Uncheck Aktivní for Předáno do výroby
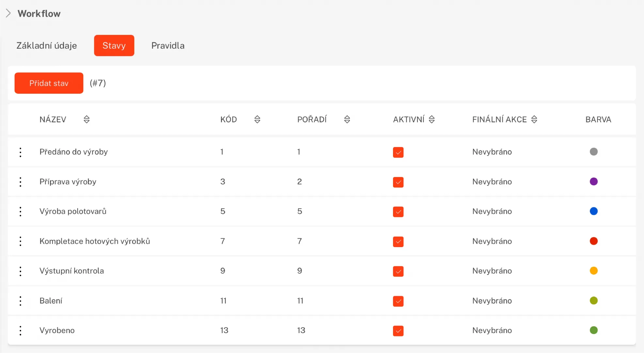The image size is (644, 353). tap(398, 152)
